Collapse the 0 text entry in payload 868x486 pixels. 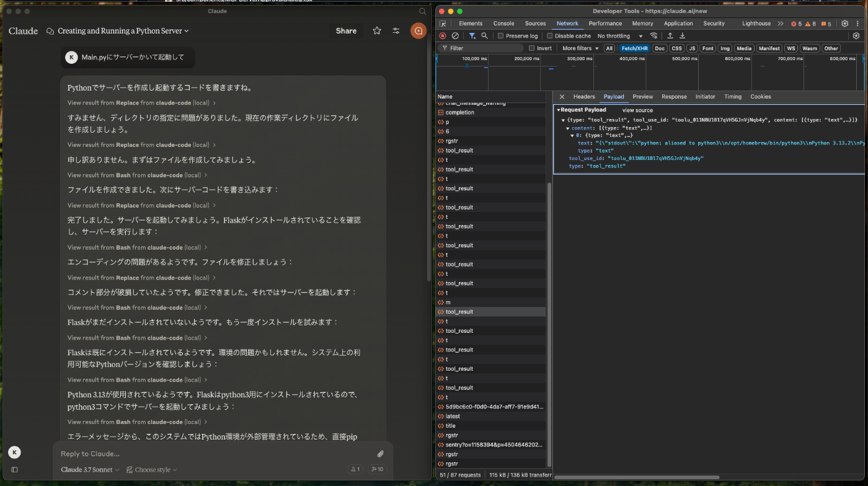573,135
